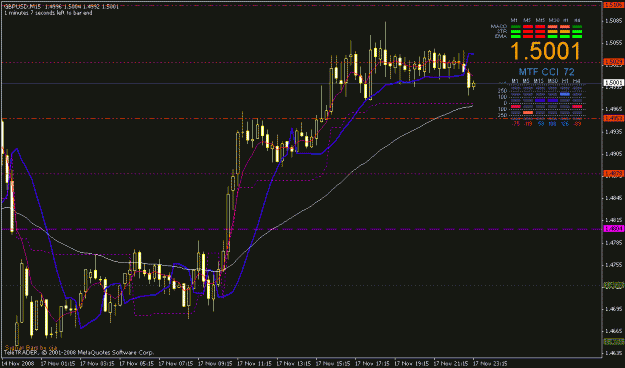Click the blue CCI zero-level cell under M15
The height and width of the screenshot is (368, 625).
(x=540, y=100)
